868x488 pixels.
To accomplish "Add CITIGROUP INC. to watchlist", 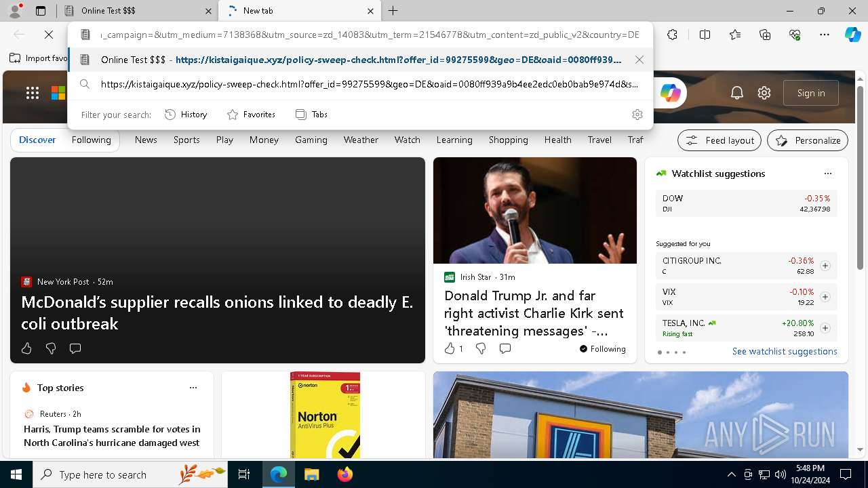I will point(825,266).
